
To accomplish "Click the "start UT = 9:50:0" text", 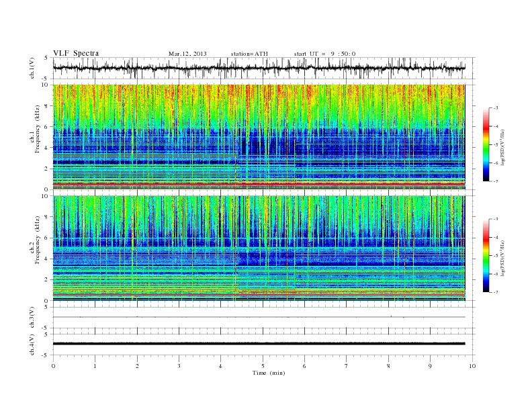I will click(x=324, y=54).
